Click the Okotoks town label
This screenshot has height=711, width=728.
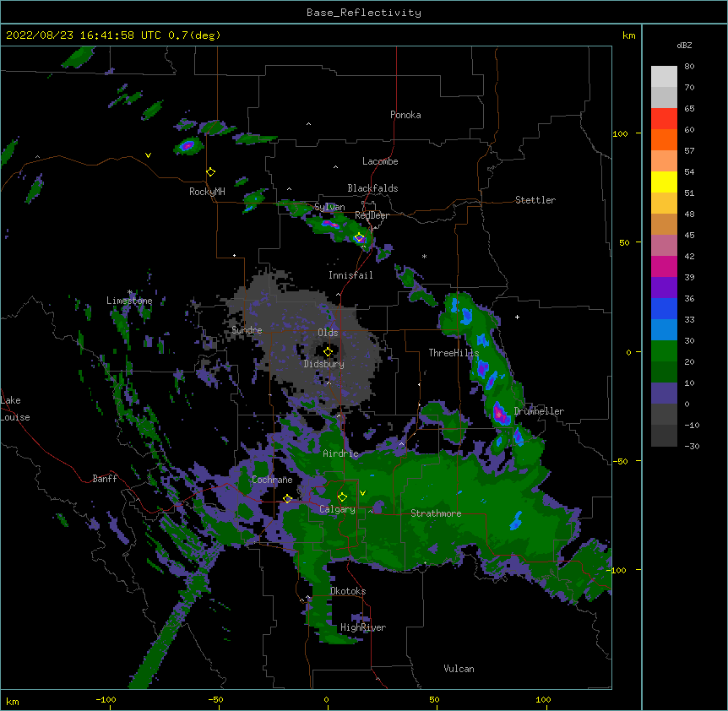(x=348, y=591)
